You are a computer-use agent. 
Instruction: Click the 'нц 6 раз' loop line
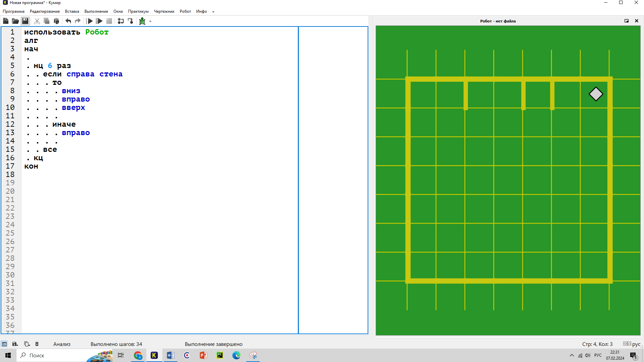tap(52, 66)
